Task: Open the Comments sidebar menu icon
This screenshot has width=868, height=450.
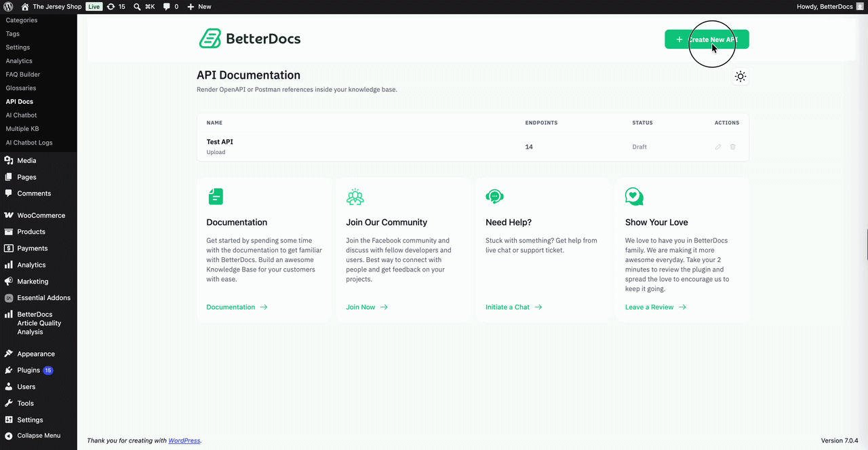Action: pyautogui.click(x=9, y=193)
